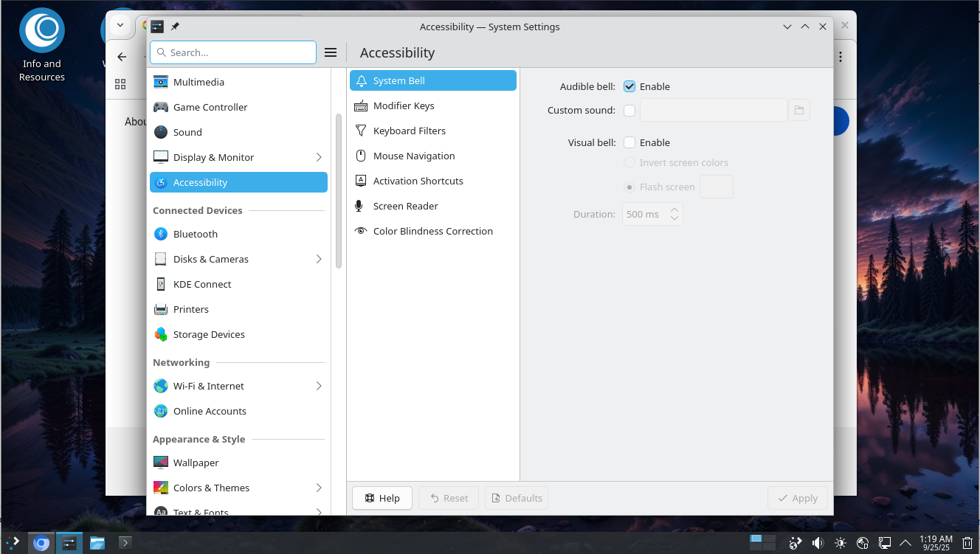Open the Modifier Keys section
The image size is (980, 554).
point(404,105)
